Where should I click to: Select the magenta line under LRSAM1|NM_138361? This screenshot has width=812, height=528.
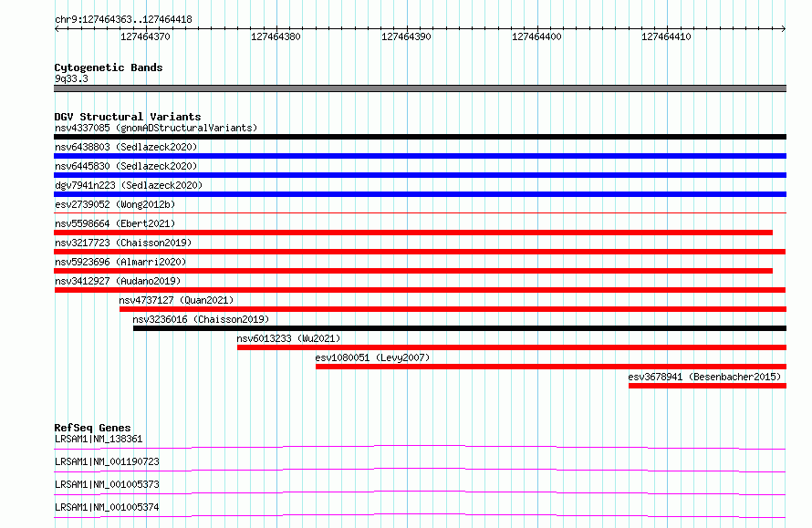click(420, 447)
